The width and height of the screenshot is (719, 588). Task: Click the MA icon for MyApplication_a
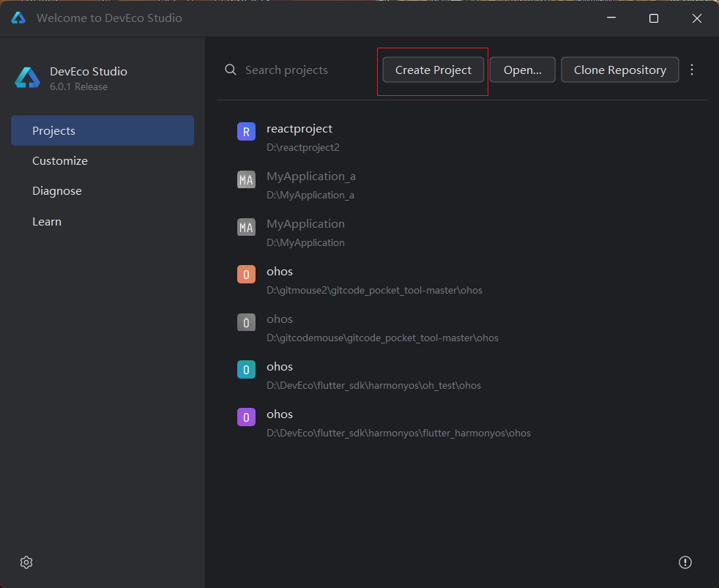point(246,179)
